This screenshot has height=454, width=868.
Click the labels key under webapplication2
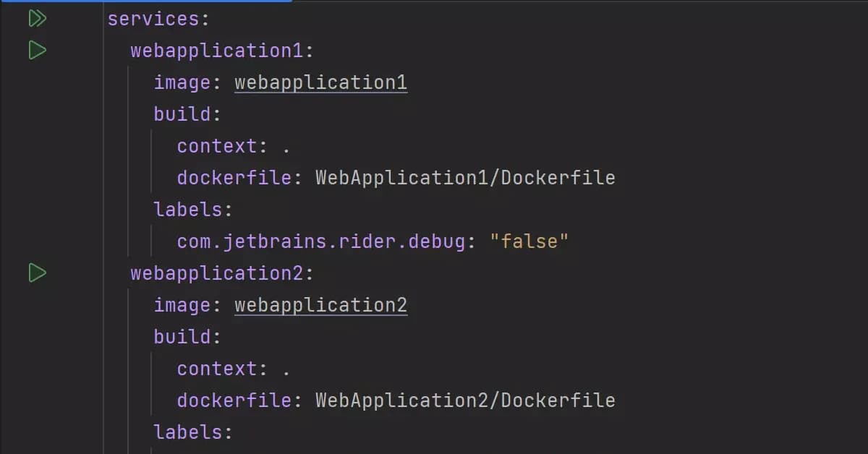[x=188, y=432]
